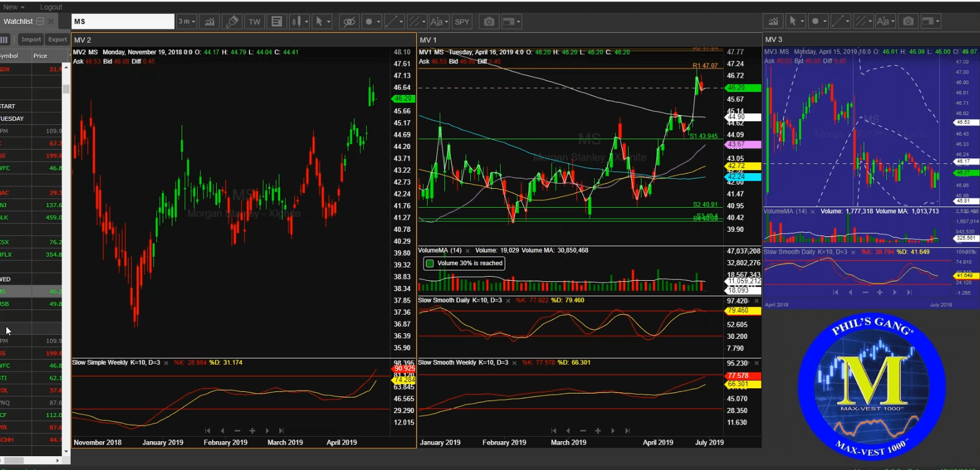Open layout icon in MV 3 toolbar
Image resolution: width=980 pixels, height=470 pixels.
(x=928, y=22)
